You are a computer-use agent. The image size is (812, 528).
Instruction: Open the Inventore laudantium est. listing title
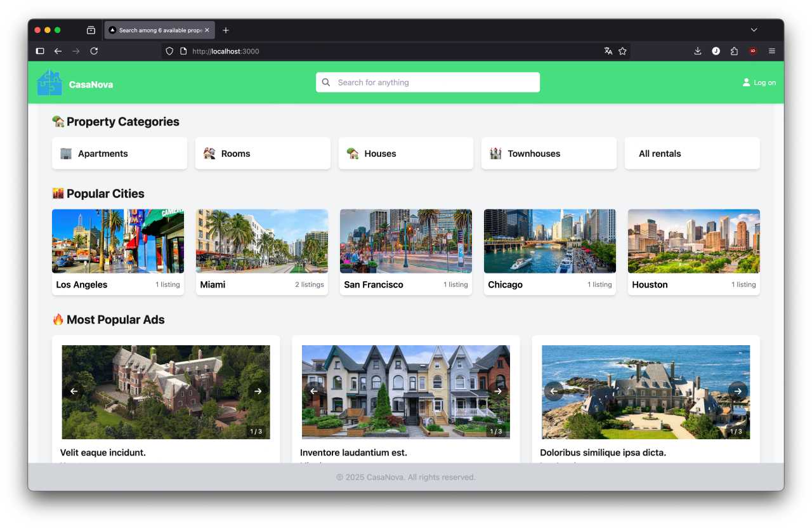[x=353, y=452]
